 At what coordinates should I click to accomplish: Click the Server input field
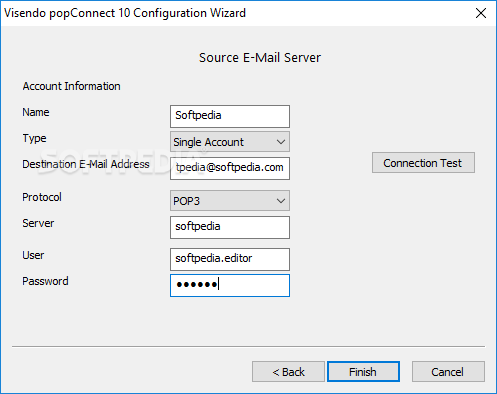click(x=230, y=227)
